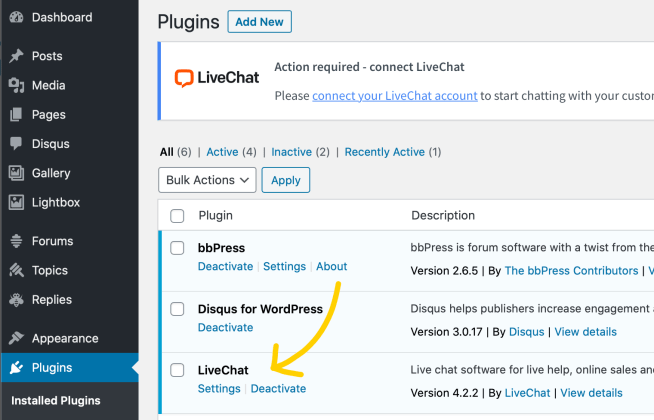Open the connect your LiveChat account link
The width and height of the screenshot is (654, 420).
coord(395,96)
